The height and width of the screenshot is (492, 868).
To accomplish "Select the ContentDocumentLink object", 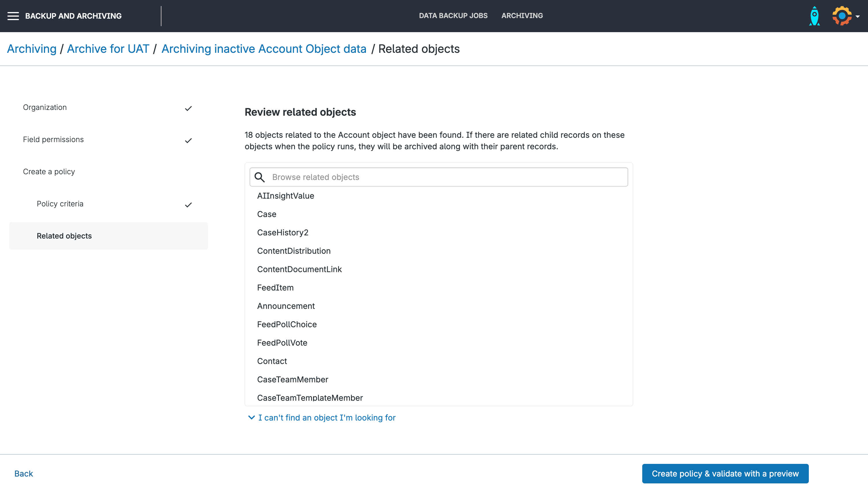I will 299,269.
